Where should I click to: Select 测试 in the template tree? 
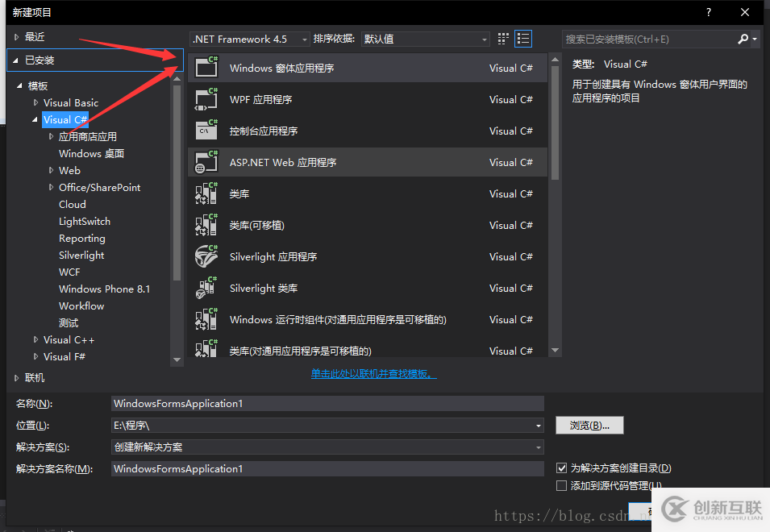69,323
